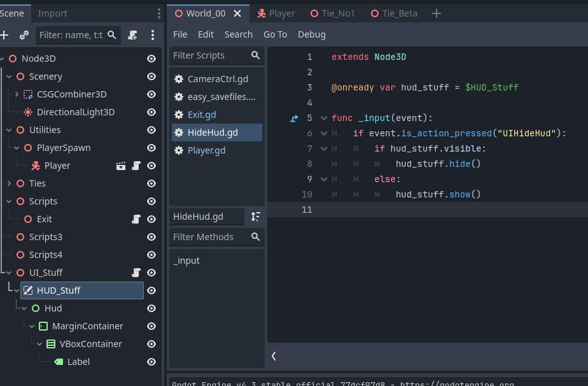The height and width of the screenshot is (386, 588).
Task: Add a new scene tab with plus button
Action: coord(436,13)
